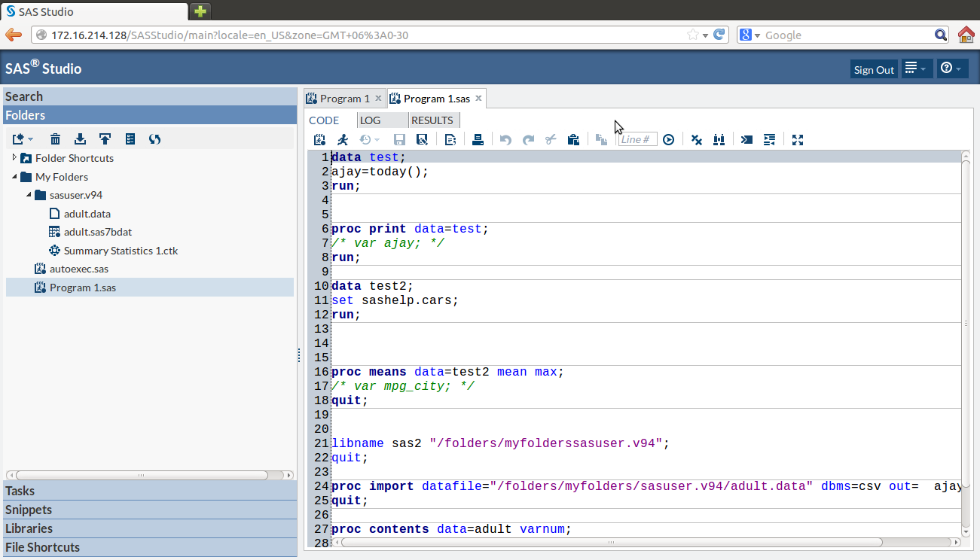Click the Sign Out button
The height and width of the screenshot is (560, 980).
click(x=874, y=69)
